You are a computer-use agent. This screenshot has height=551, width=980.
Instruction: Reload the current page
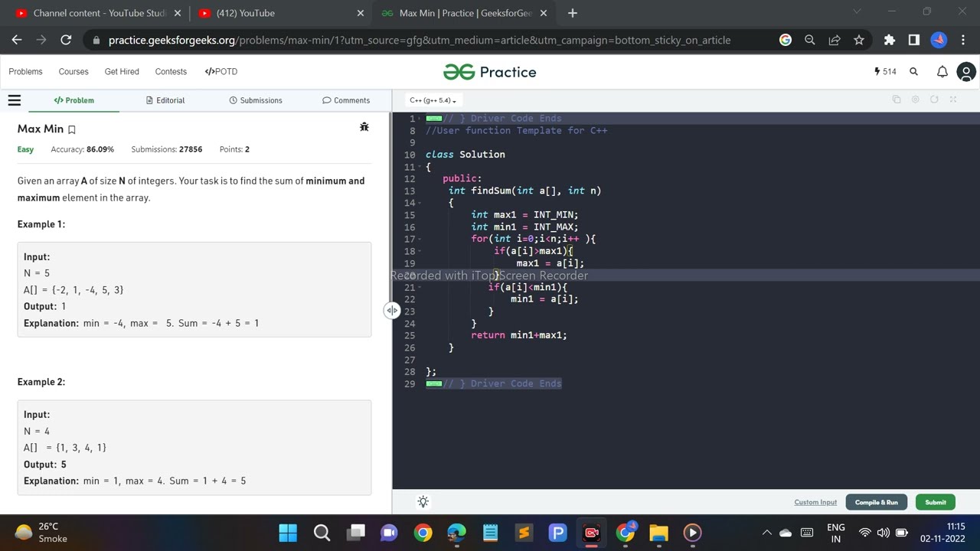pos(66,40)
